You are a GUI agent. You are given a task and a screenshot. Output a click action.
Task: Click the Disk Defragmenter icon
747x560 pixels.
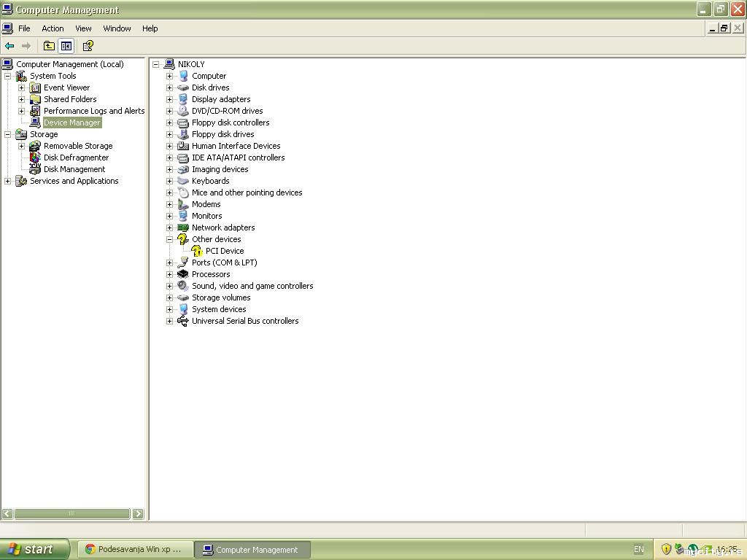[35, 157]
